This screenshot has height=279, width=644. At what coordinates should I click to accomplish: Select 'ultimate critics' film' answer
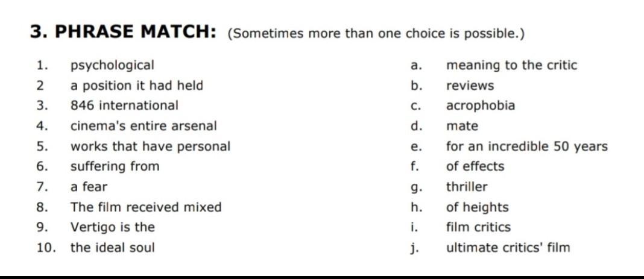508,248
